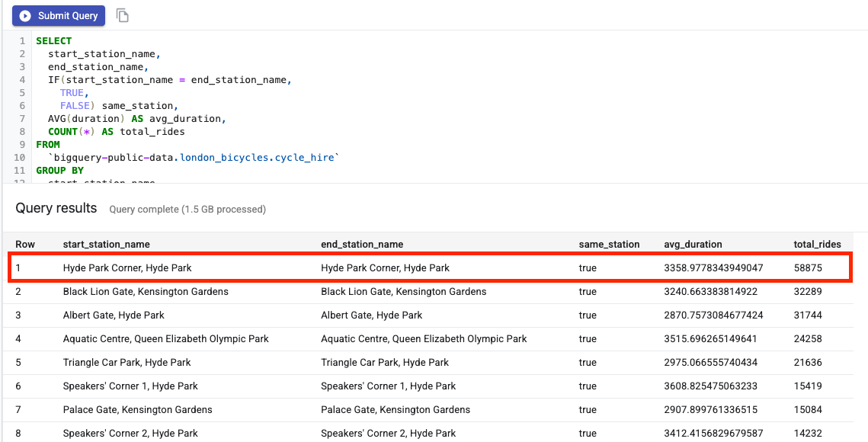Select the Hyde Park Corner start station cell

[127, 268]
